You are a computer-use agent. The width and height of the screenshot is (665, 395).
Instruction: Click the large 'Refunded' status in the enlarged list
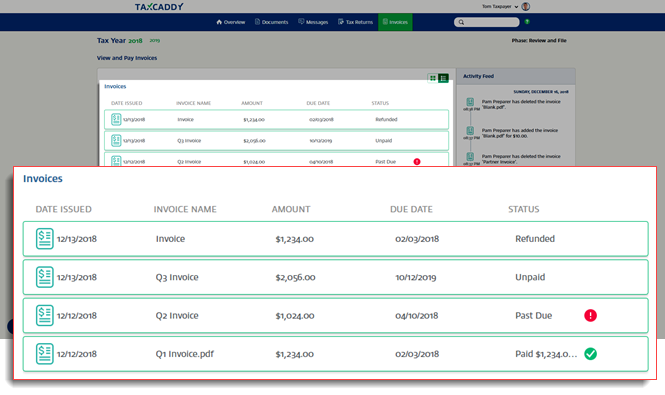[x=535, y=239]
